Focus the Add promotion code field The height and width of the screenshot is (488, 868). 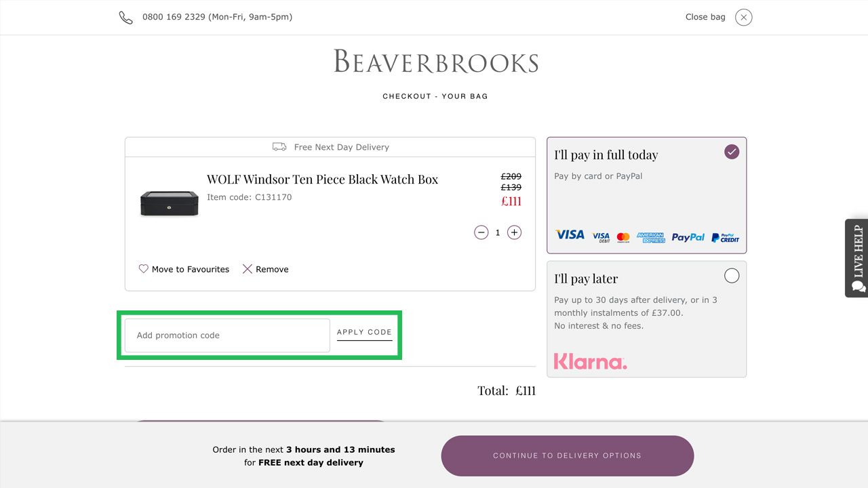coord(227,335)
